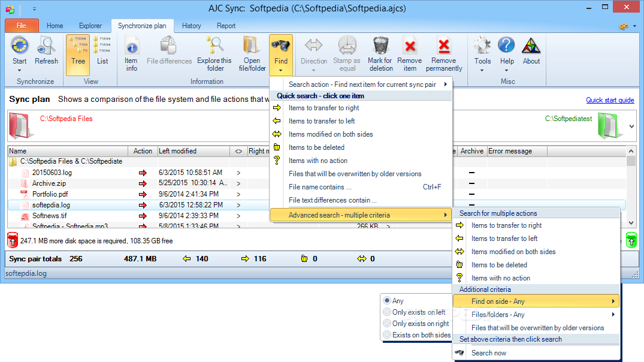Select Only exists on right radio

pyautogui.click(x=387, y=324)
